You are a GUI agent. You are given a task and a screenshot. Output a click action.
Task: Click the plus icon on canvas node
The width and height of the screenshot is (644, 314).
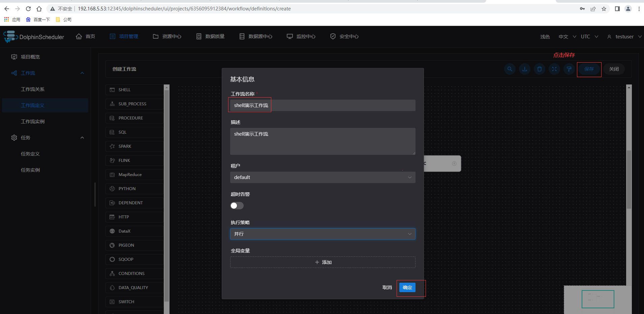[454, 164]
